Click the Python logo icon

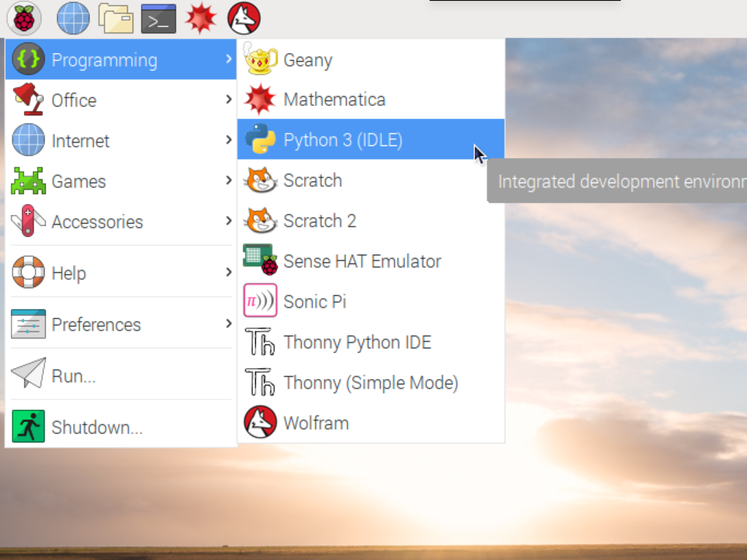click(260, 139)
